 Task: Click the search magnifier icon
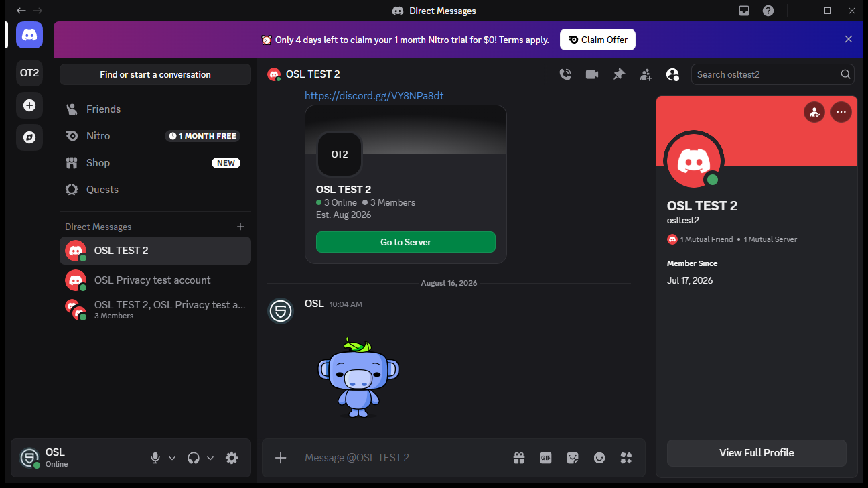click(x=845, y=74)
